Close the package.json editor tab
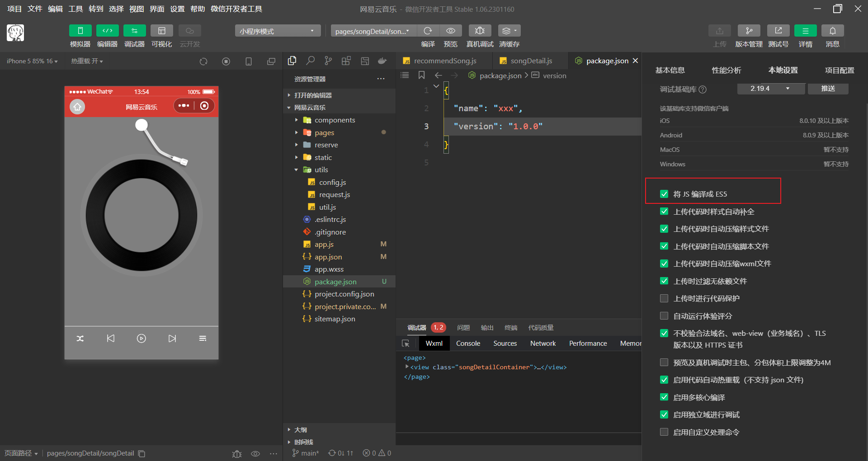The image size is (868, 461). (x=635, y=61)
